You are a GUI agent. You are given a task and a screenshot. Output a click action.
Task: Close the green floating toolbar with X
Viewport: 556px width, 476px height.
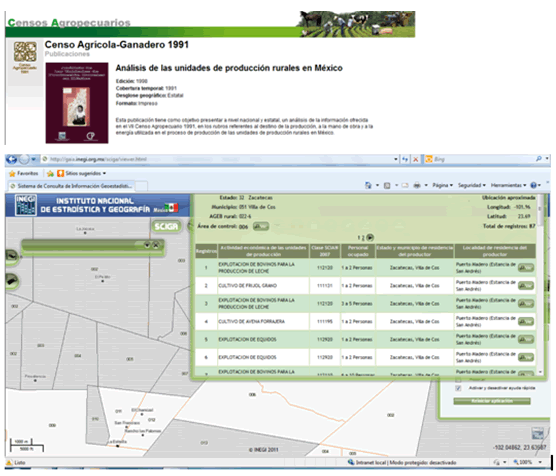156,245
